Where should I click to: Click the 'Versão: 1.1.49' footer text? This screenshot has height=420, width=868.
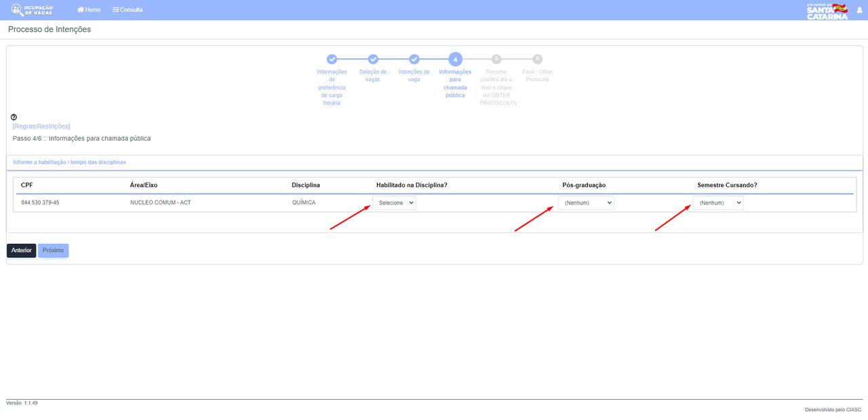coord(22,402)
